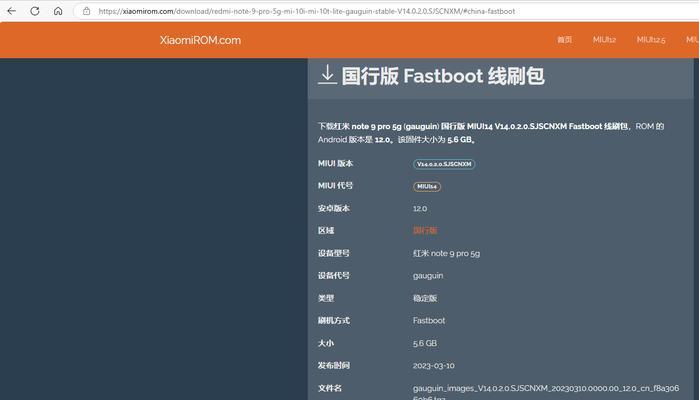Click the V14.0.2.0.SJSCNXM version badge
The image size is (699, 400).
444,164
